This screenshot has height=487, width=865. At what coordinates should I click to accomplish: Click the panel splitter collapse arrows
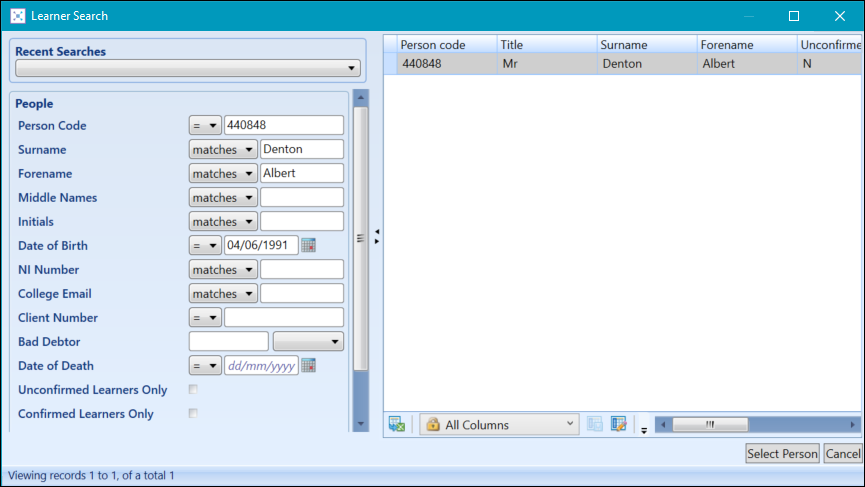pos(377,237)
